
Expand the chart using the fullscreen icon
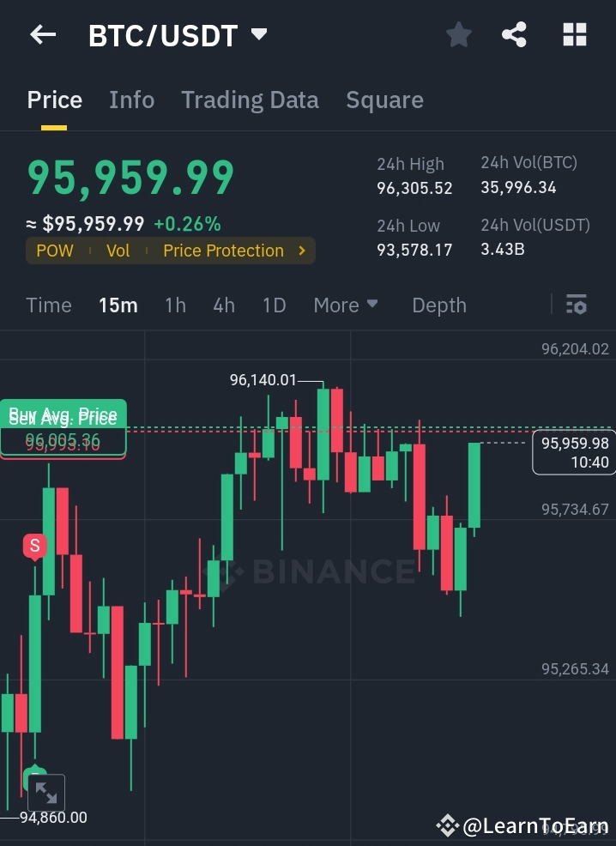click(46, 791)
